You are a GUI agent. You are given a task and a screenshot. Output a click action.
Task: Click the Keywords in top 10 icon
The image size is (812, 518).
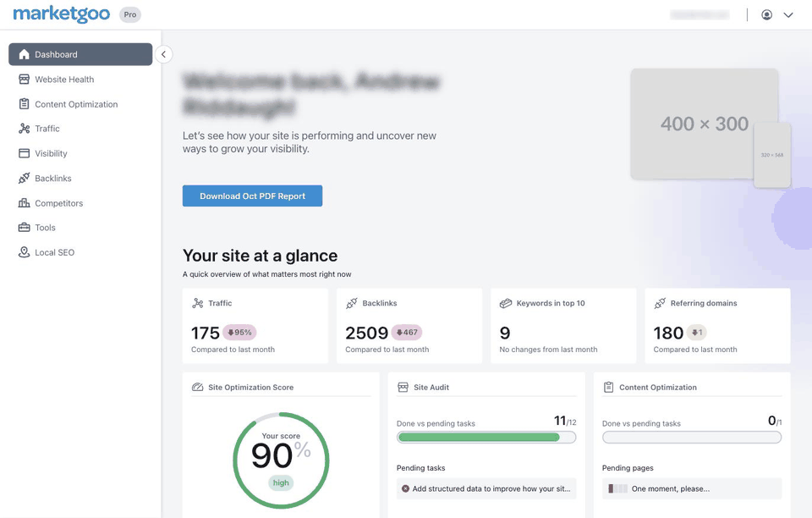506,303
